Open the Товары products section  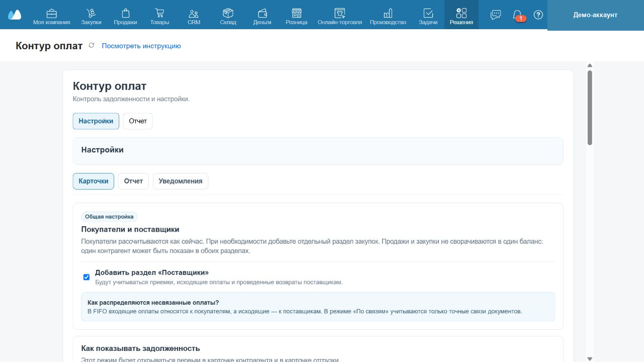[x=159, y=17]
